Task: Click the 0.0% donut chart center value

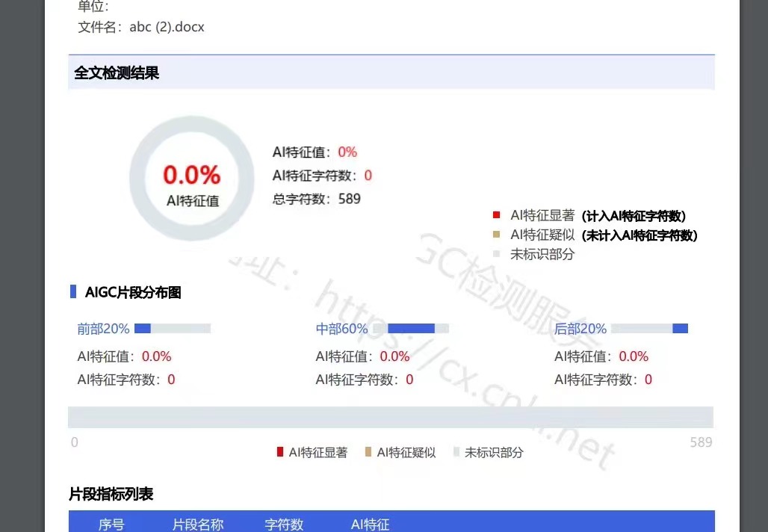Action: click(191, 175)
